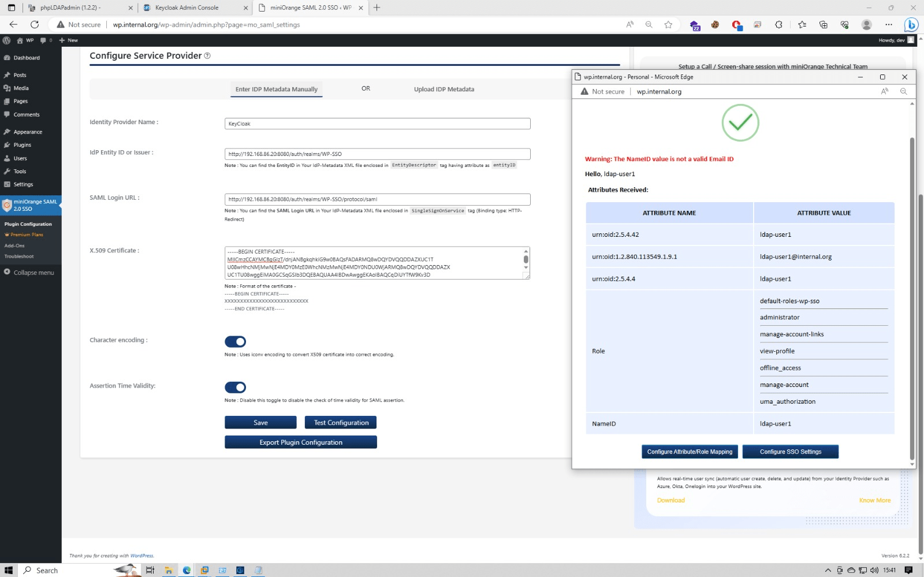Click the SAML Login URL input field

pyautogui.click(x=377, y=199)
